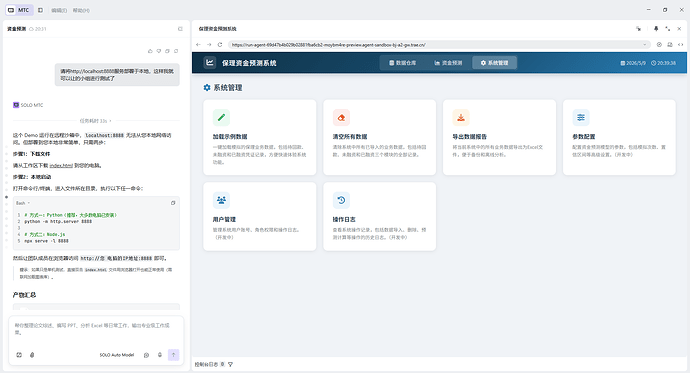Switch to the 资金预测 tab

(x=448, y=63)
